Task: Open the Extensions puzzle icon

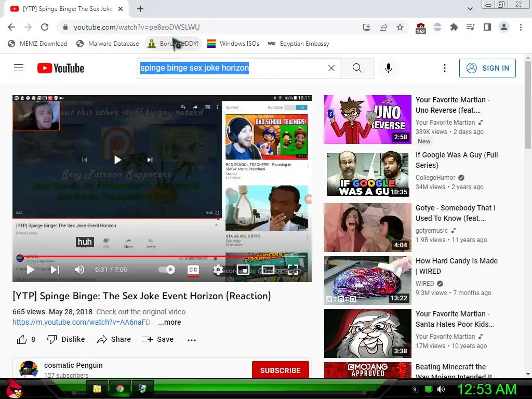Action: 454,27
